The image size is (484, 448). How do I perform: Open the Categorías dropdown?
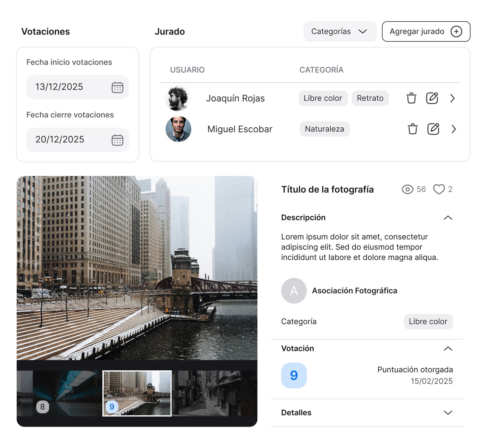click(x=340, y=32)
